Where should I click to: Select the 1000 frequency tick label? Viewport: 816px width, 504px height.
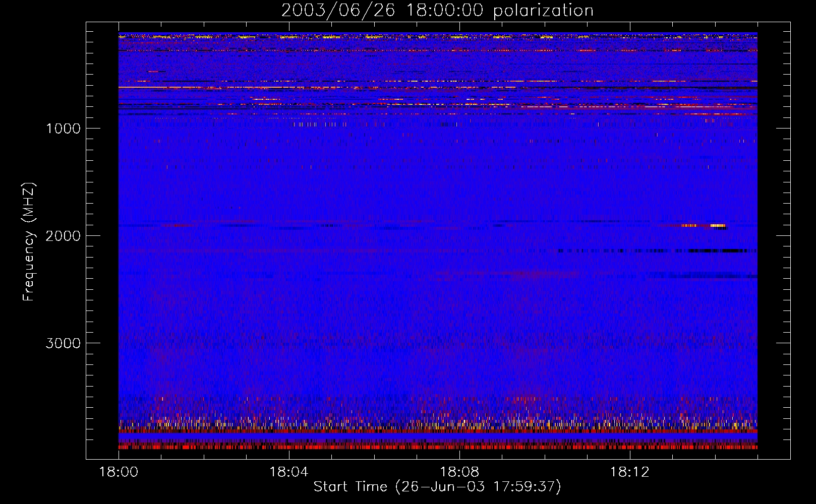click(x=63, y=129)
